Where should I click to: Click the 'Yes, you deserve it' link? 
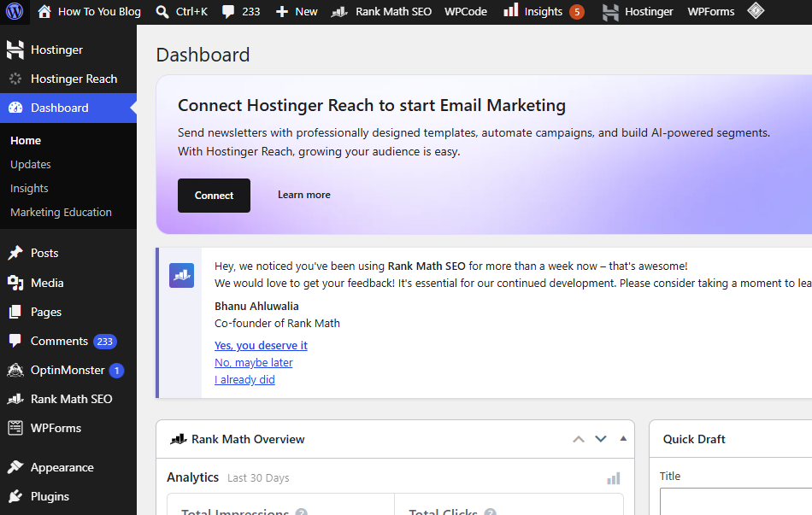coord(261,345)
